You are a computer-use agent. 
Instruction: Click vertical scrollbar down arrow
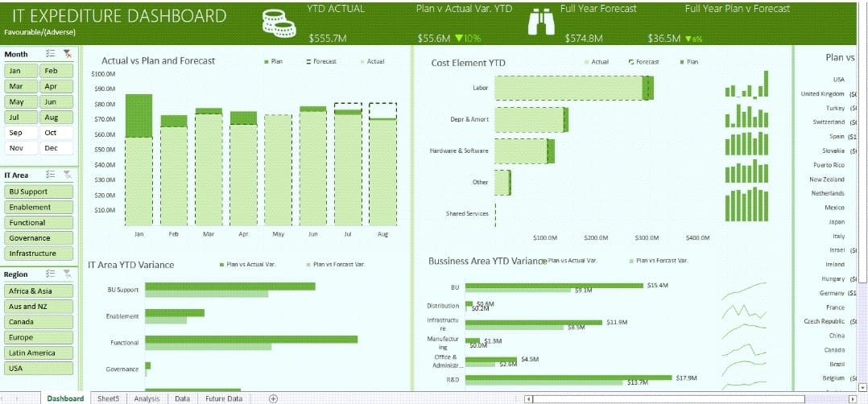tap(863, 387)
